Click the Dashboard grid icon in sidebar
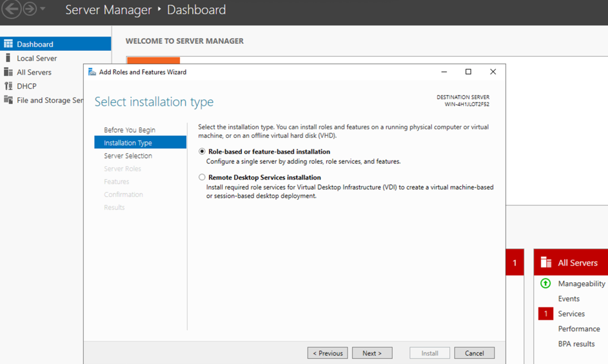The height and width of the screenshot is (364, 608). coord(8,44)
